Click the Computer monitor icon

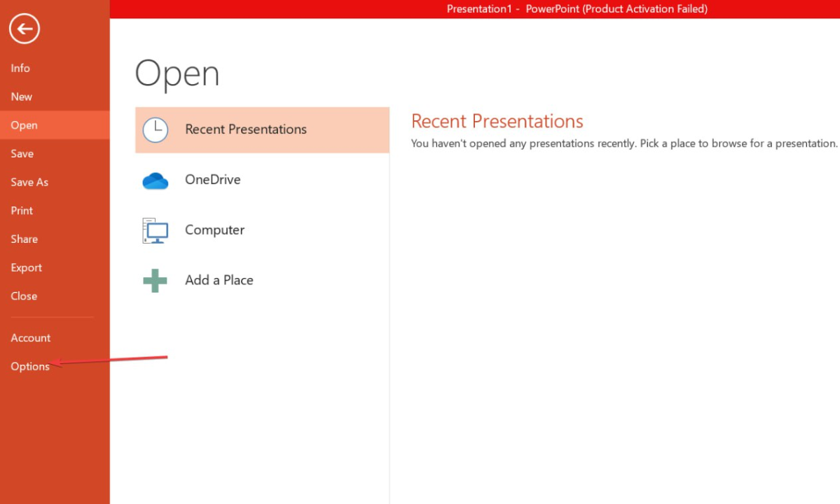(x=156, y=230)
